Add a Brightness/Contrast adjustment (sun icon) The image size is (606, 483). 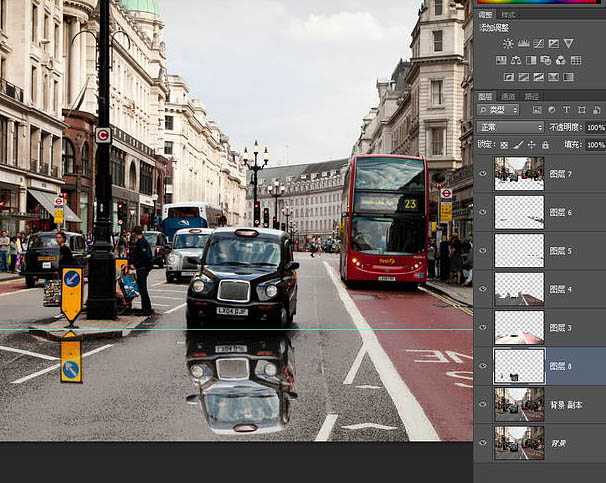tap(508, 44)
